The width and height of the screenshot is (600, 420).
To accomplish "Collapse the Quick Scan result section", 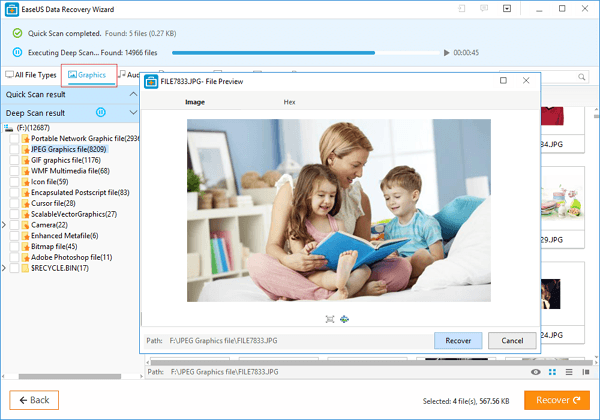I will click(x=132, y=94).
